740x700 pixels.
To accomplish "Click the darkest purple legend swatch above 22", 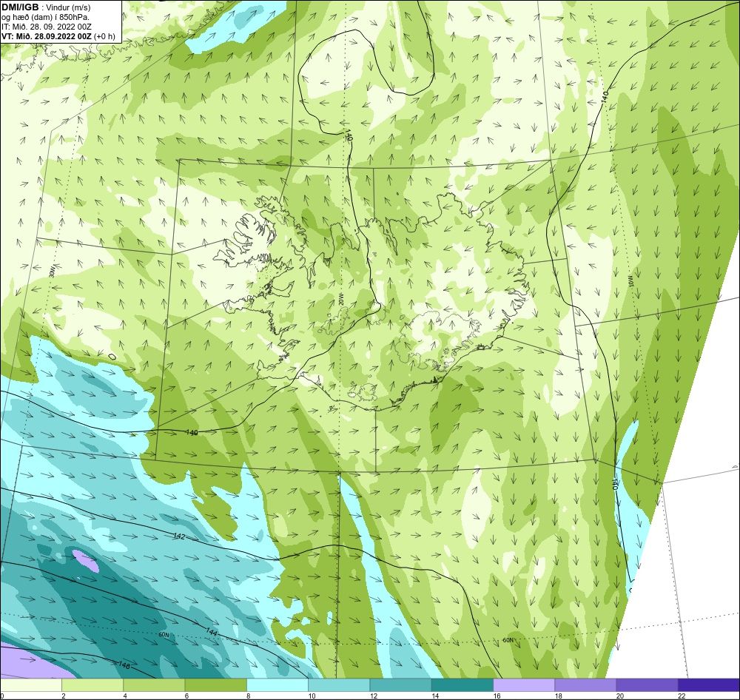I will click(x=708, y=684).
